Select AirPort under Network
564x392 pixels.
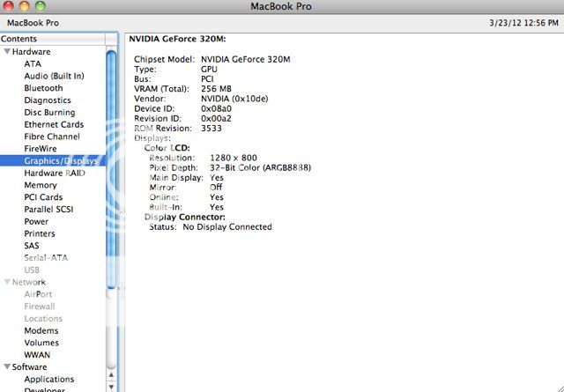pyautogui.click(x=38, y=294)
